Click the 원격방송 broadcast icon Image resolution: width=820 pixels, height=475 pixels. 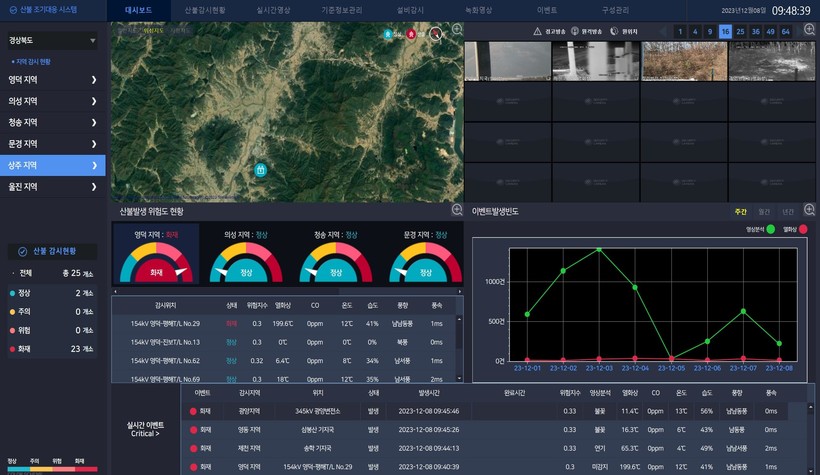(x=576, y=32)
